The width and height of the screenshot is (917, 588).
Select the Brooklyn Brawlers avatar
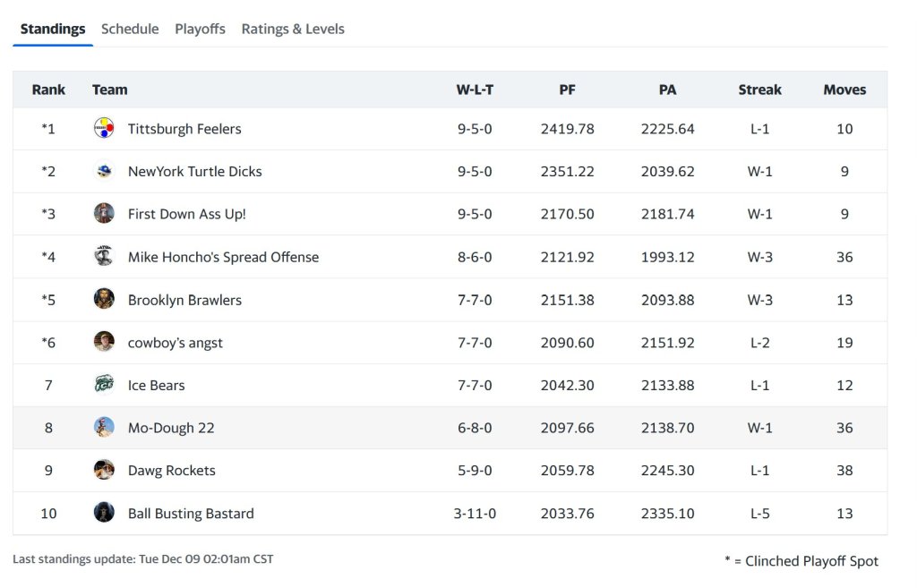pyautogui.click(x=104, y=299)
